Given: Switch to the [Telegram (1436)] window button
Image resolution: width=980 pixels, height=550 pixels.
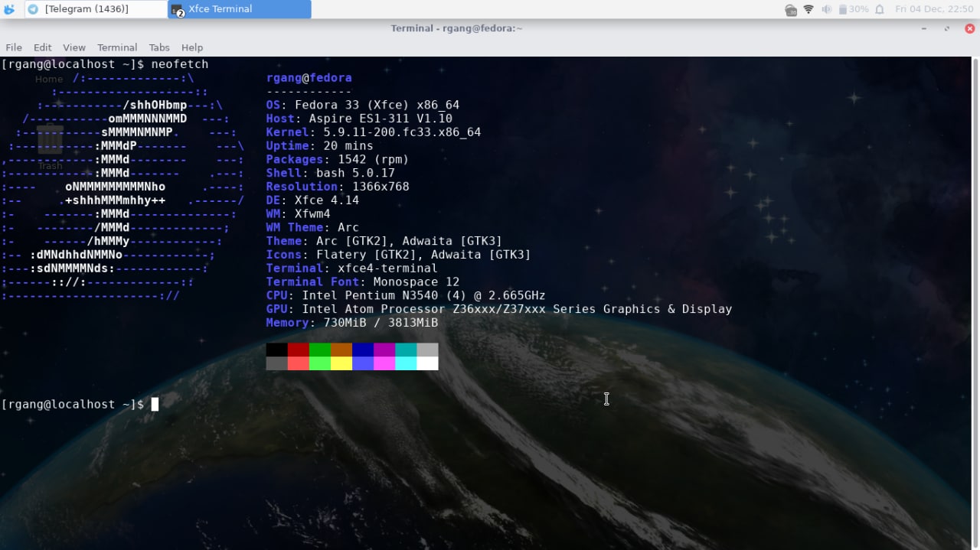Looking at the screenshot, I should [96, 9].
